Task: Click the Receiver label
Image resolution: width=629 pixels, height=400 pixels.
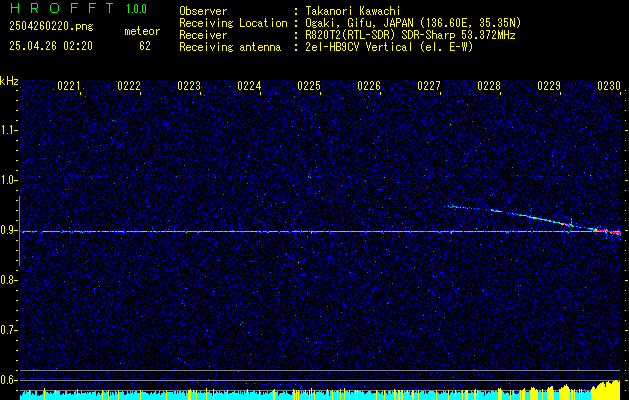Action: click(x=203, y=35)
